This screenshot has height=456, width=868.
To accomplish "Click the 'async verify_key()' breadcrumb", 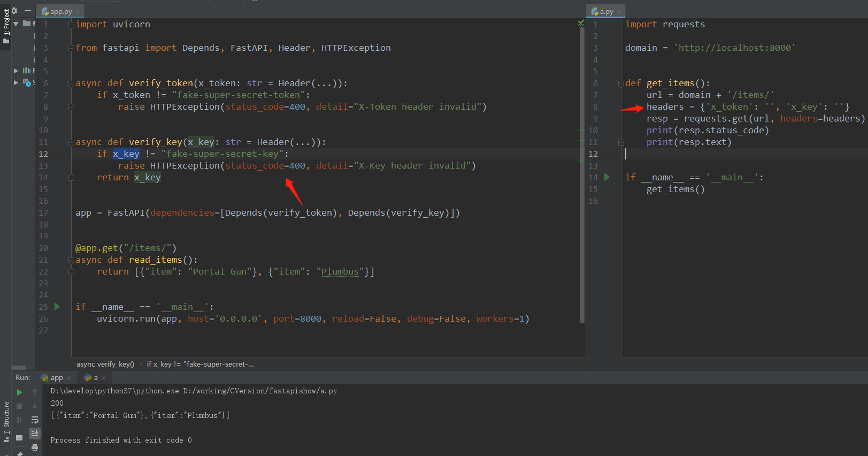I will click(105, 364).
